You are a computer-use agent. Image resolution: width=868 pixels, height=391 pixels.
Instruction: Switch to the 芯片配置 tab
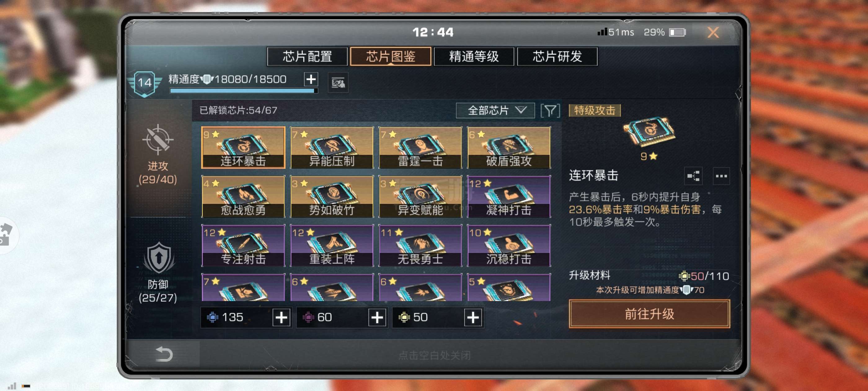307,56
